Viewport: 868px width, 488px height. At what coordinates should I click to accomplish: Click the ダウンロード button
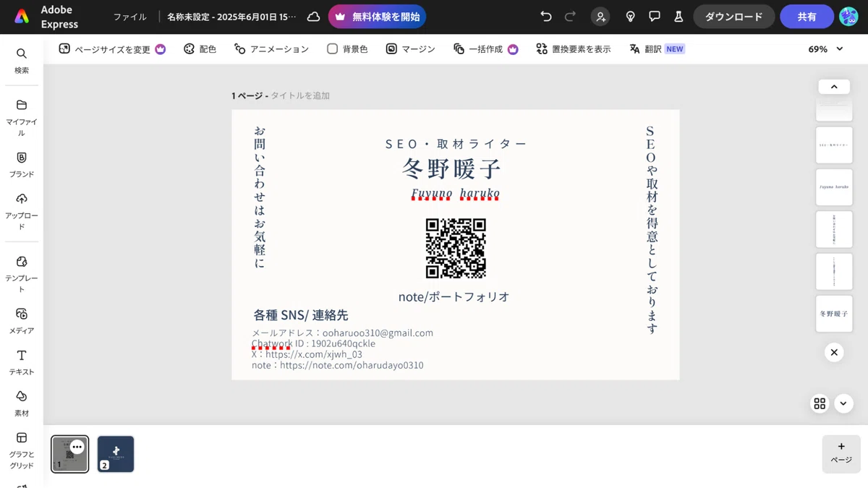(x=733, y=17)
